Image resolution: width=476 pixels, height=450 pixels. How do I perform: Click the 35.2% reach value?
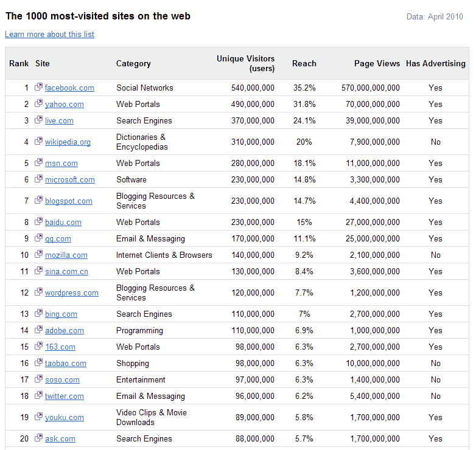click(304, 88)
